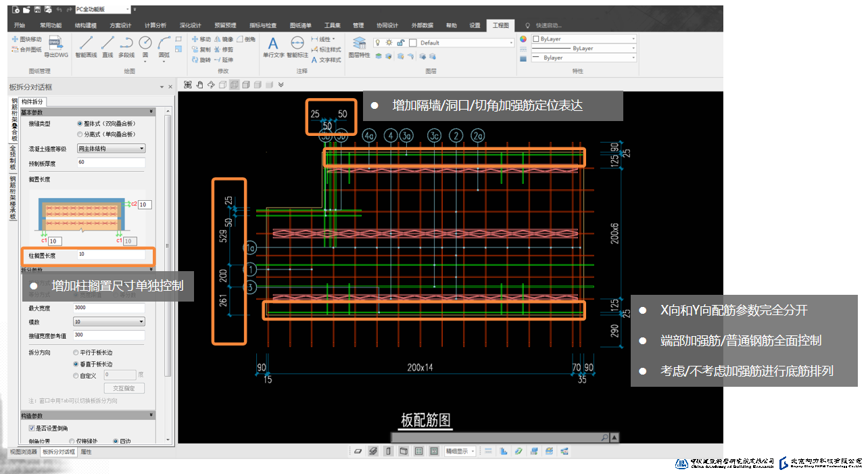The height and width of the screenshot is (474, 868).
Task: Select the 智能画线 smart line tool
Action: click(86, 46)
